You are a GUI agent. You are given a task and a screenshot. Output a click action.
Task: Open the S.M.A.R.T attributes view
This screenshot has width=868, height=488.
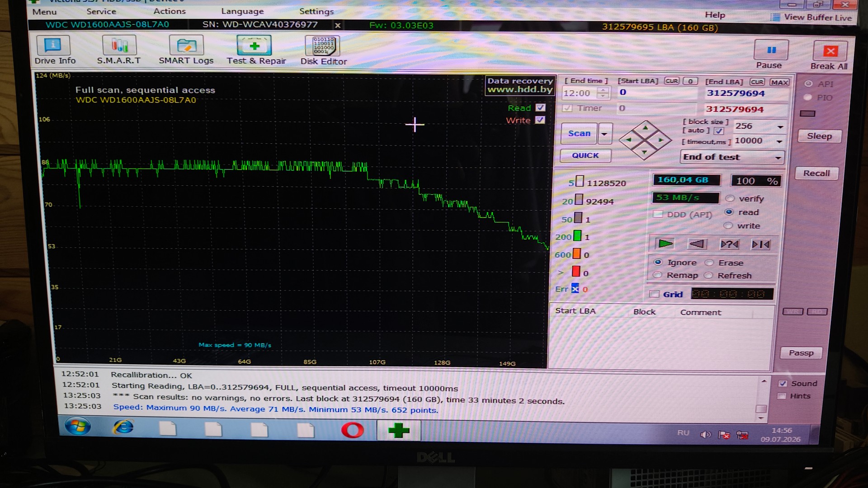(119, 50)
